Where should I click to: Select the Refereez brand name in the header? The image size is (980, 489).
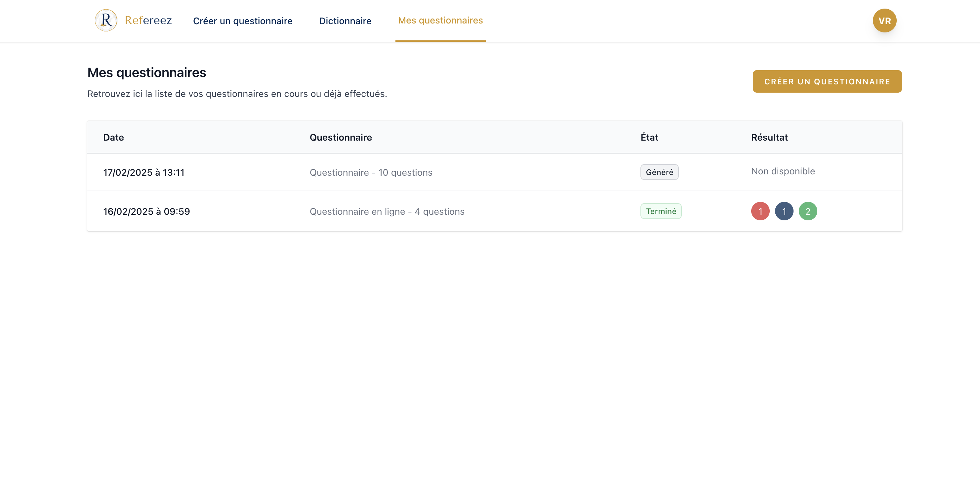coord(148,20)
